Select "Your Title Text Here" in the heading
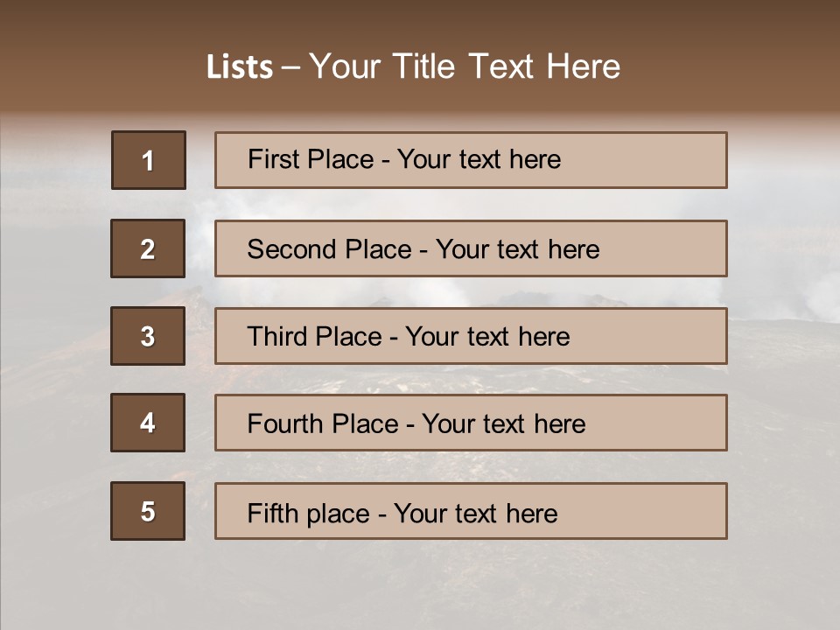The width and height of the screenshot is (840, 630). tap(465, 66)
